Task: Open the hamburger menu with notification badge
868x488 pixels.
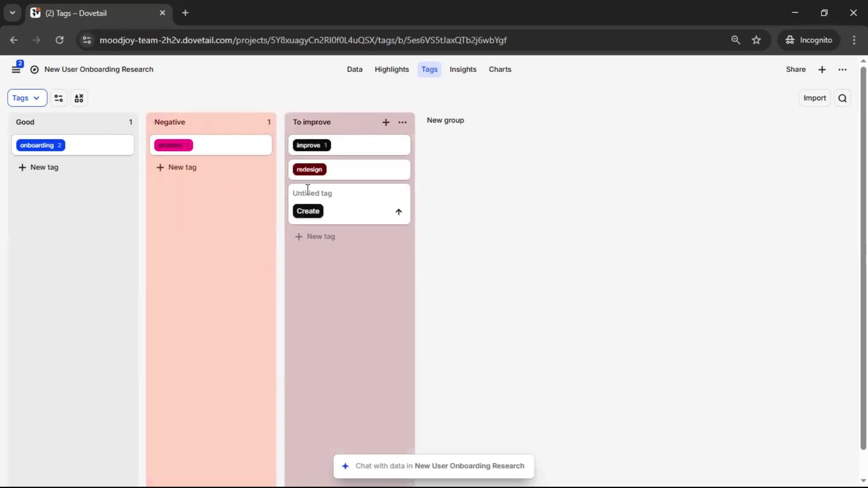Action: (16, 69)
